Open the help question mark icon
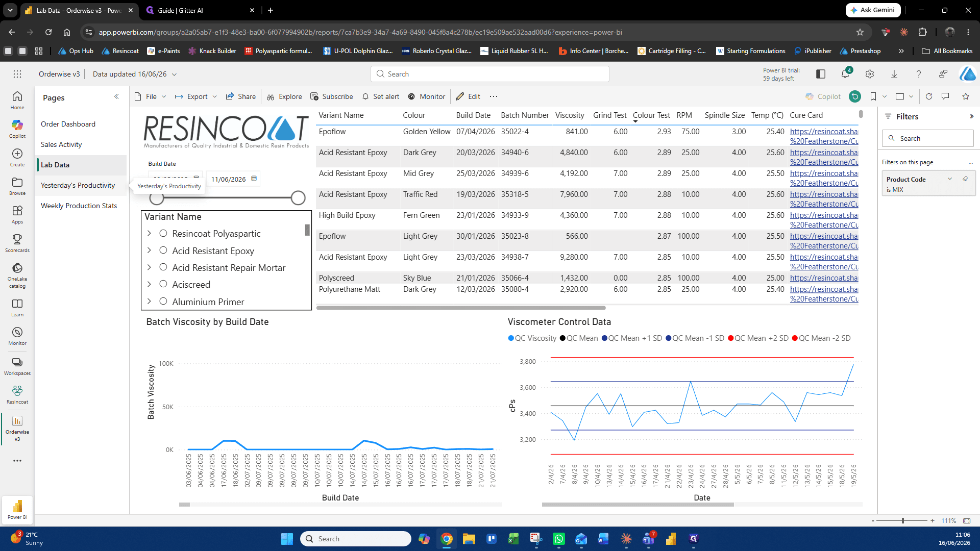980x551 pixels. point(919,74)
